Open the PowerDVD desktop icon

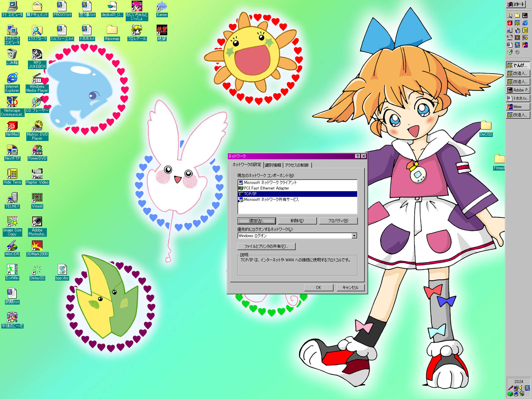click(x=37, y=150)
